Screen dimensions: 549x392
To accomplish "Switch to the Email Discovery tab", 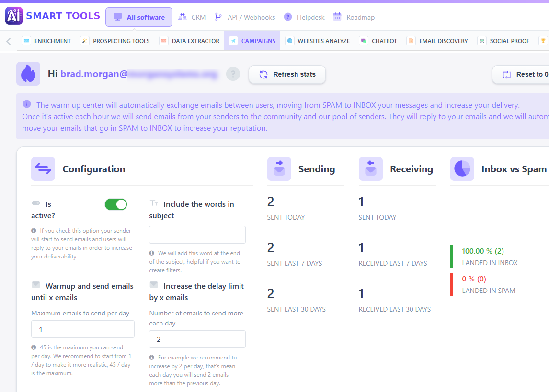I will click(437, 41).
